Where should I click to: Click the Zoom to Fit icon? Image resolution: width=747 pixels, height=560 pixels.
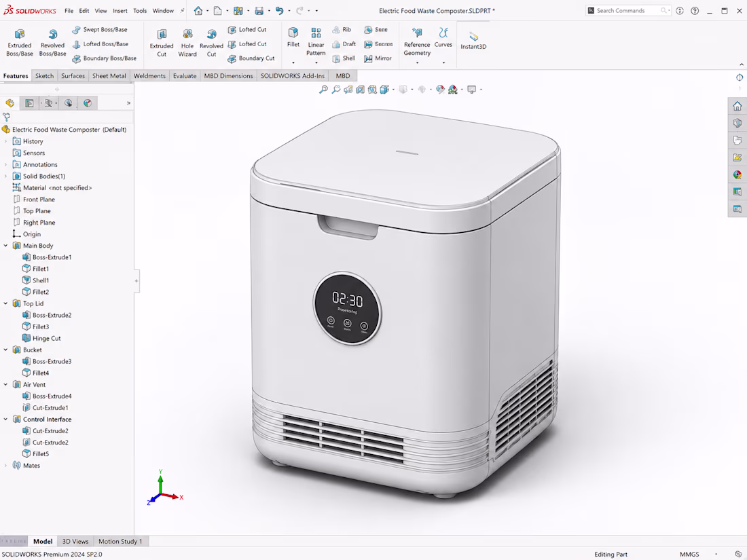(323, 89)
